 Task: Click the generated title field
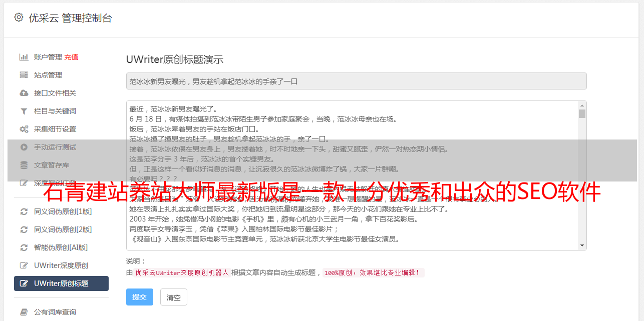click(356, 81)
